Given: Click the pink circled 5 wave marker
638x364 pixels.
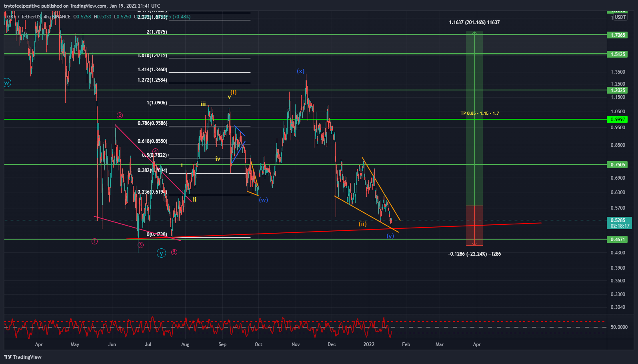Looking at the screenshot, I should [x=174, y=252].
